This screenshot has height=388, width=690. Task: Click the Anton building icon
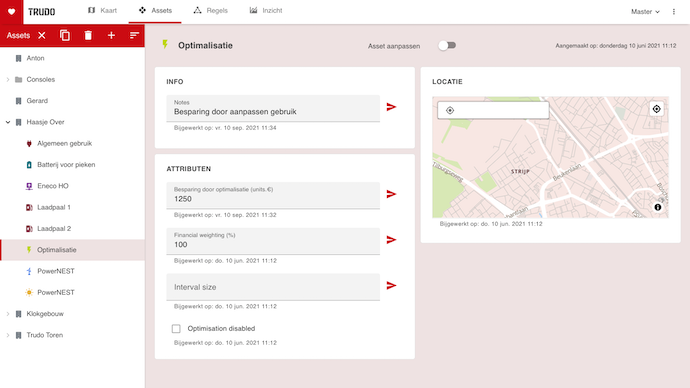[18, 58]
